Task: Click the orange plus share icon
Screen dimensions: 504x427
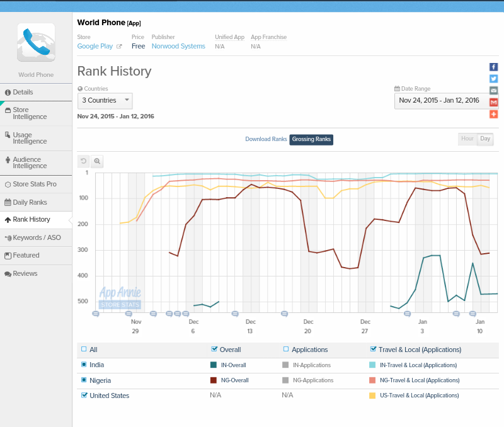Action: pyautogui.click(x=493, y=114)
